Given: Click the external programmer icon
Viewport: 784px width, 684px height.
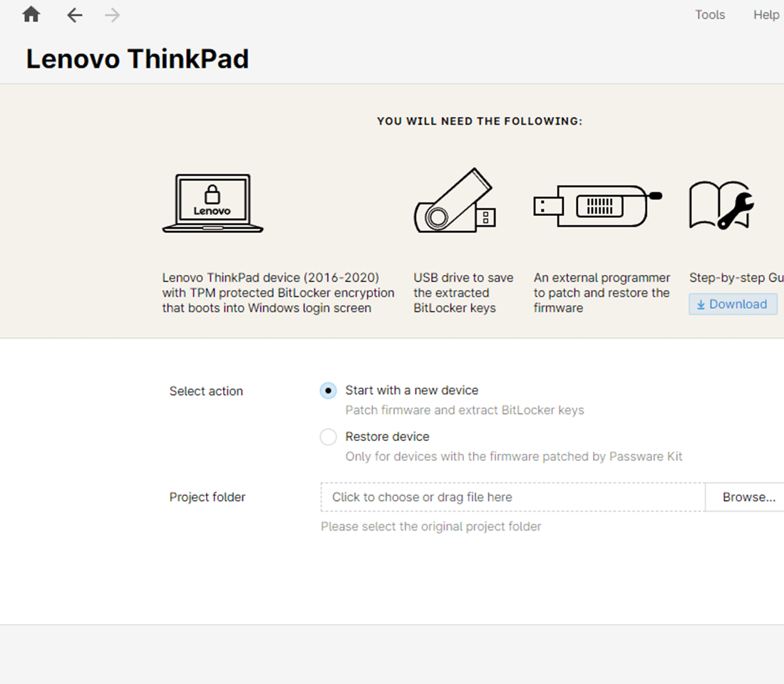Looking at the screenshot, I should [598, 205].
